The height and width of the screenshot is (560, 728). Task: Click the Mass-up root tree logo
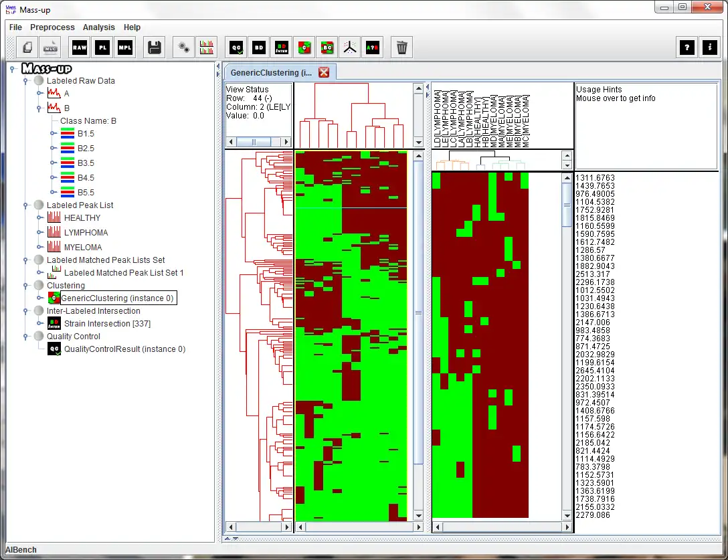pyautogui.click(x=46, y=69)
